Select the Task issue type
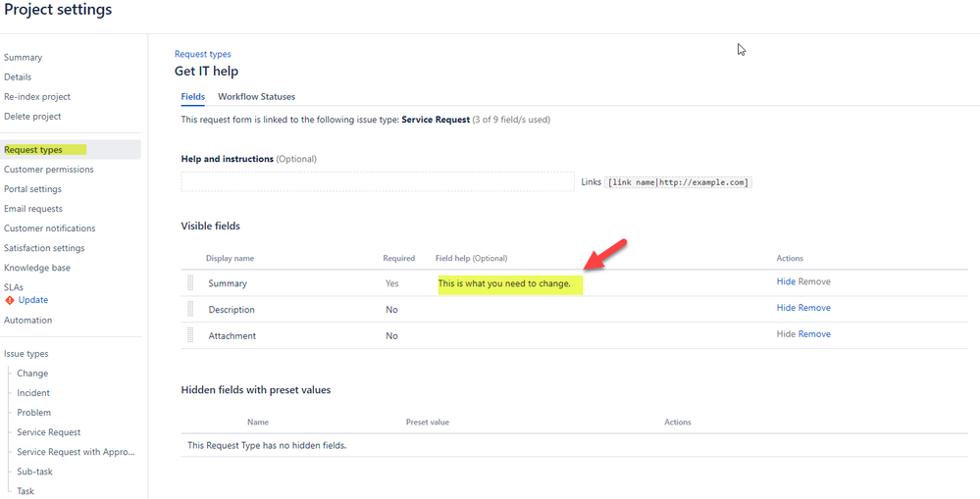This screenshot has height=499, width=980. point(26,491)
